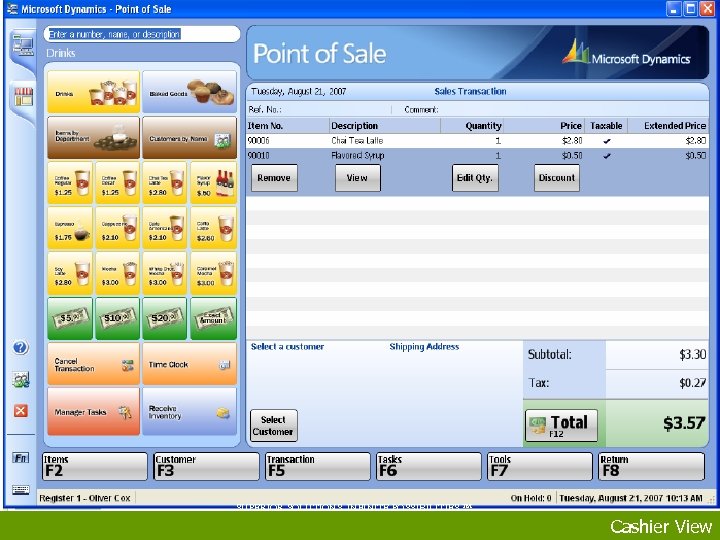Viewport: 720px width, 540px height.
Task: Open Transaction F5 menu
Action: point(317,467)
